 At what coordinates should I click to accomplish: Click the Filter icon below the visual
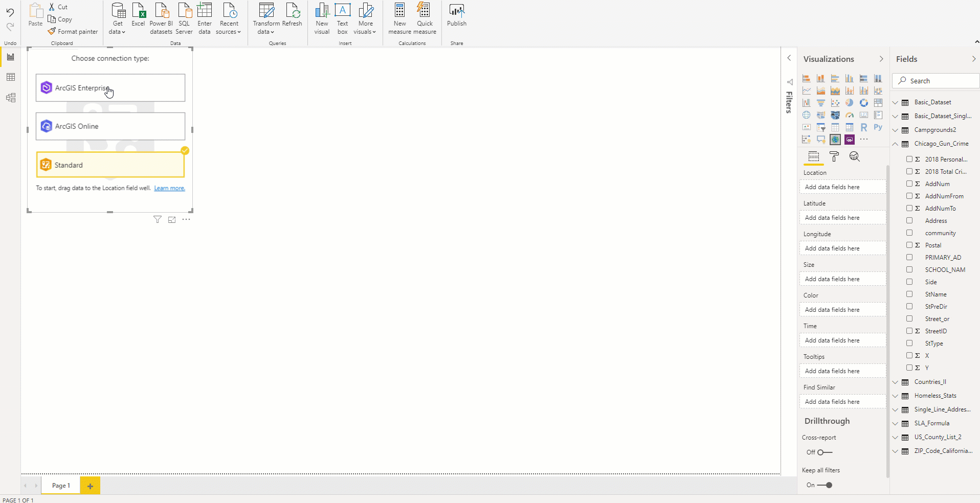(x=158, y=219)
